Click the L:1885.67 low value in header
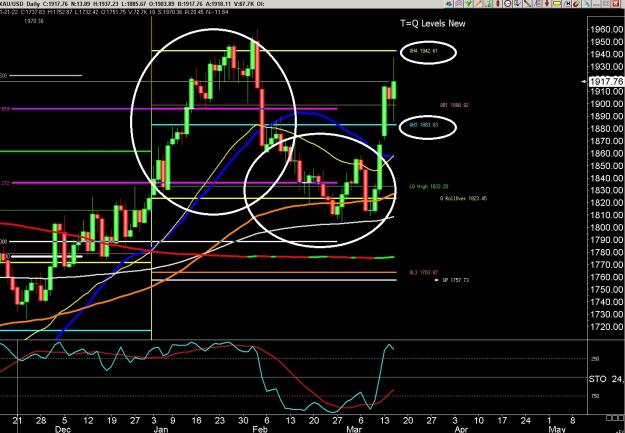This screenshot has height=433, width=625. coord(132,4)
